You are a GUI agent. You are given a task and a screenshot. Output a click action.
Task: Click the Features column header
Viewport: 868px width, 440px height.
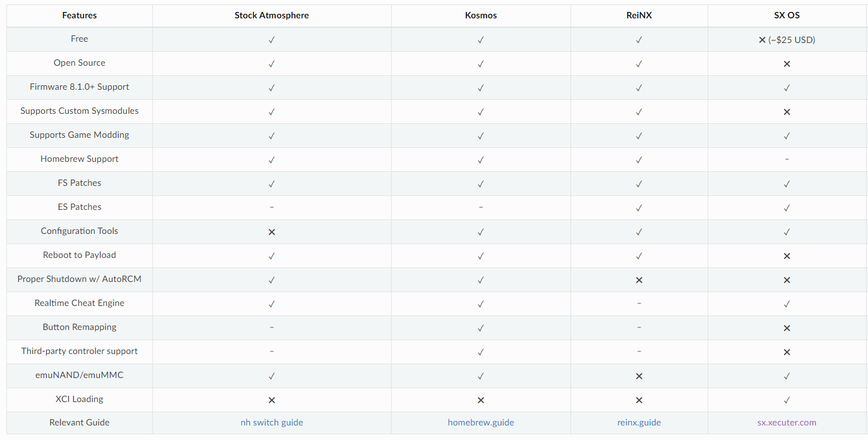(80, 15)
